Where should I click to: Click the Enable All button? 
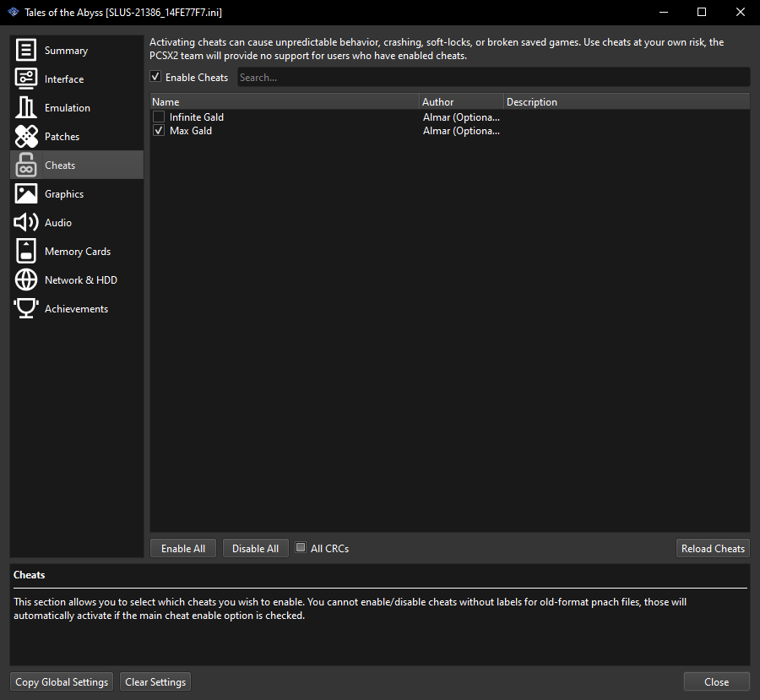(x=183, y=548)
